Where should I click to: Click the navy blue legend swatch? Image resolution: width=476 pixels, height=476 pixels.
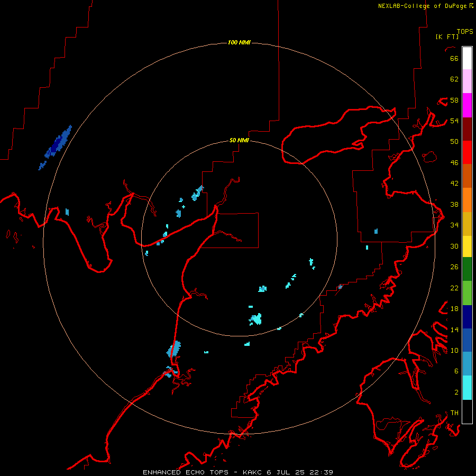[x=467, y=317]
